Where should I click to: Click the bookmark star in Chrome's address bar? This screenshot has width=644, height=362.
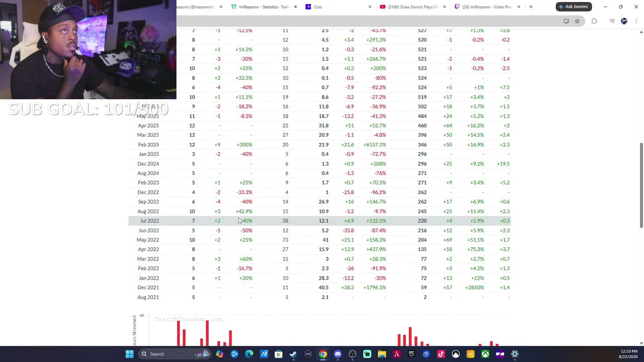577,21
